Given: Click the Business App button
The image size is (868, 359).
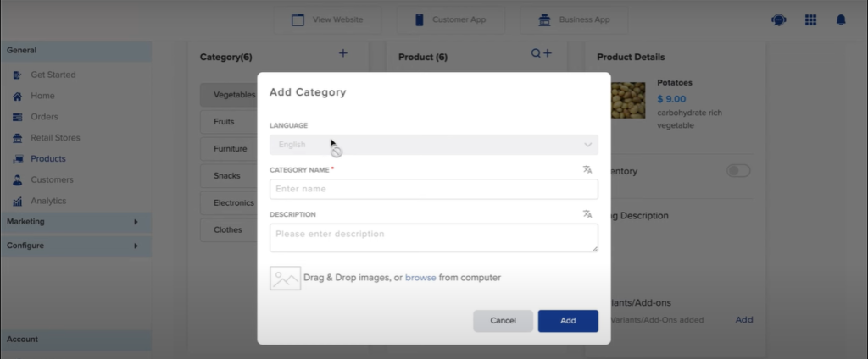Looking at the screenshot, I should coord(574,20).
